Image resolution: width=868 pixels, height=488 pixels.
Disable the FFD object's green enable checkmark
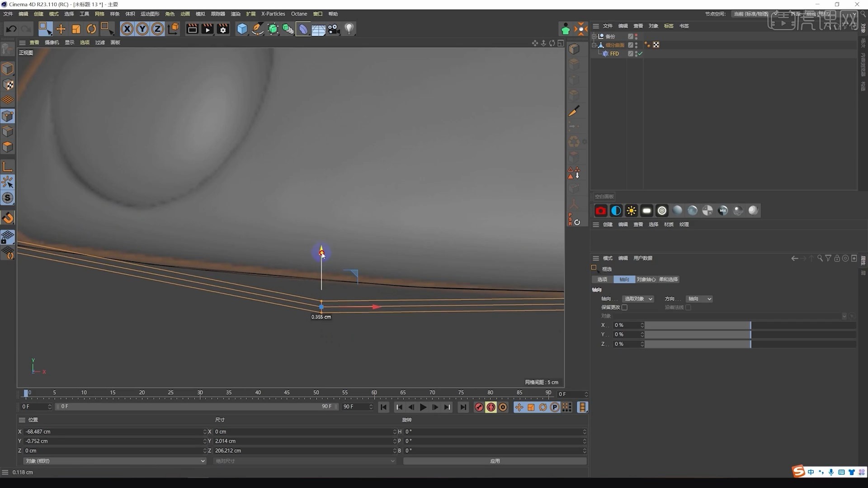tap(640, 53)
